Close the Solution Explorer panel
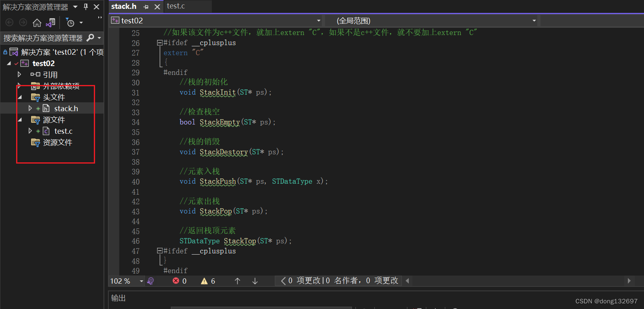Screen dimensions: 644x309 click(x=97, y=7)
